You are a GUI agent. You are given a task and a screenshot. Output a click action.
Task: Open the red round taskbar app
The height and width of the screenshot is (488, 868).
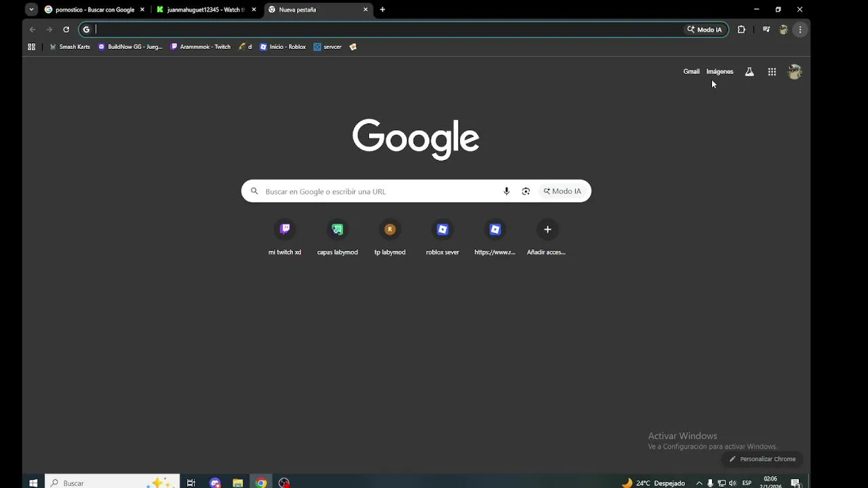284,483
